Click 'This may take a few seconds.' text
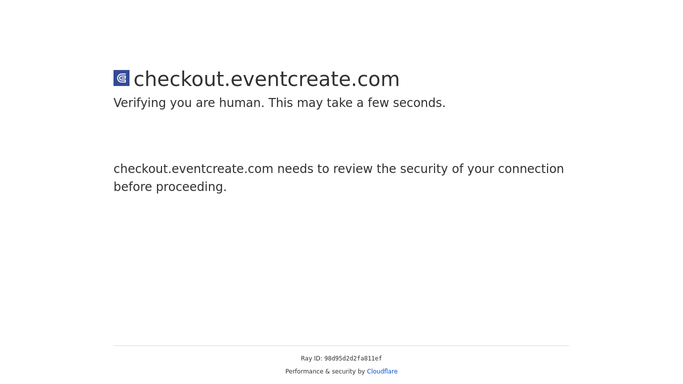 [357, 103]
